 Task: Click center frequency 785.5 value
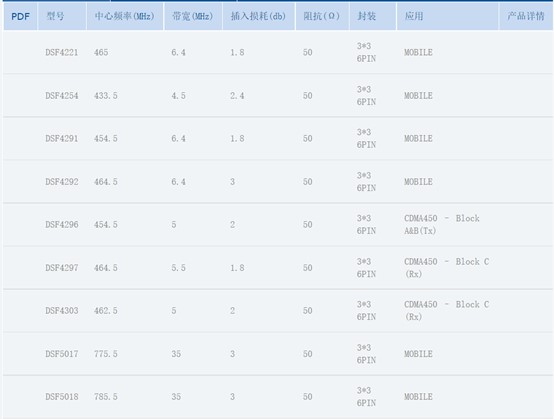[106, 397]
